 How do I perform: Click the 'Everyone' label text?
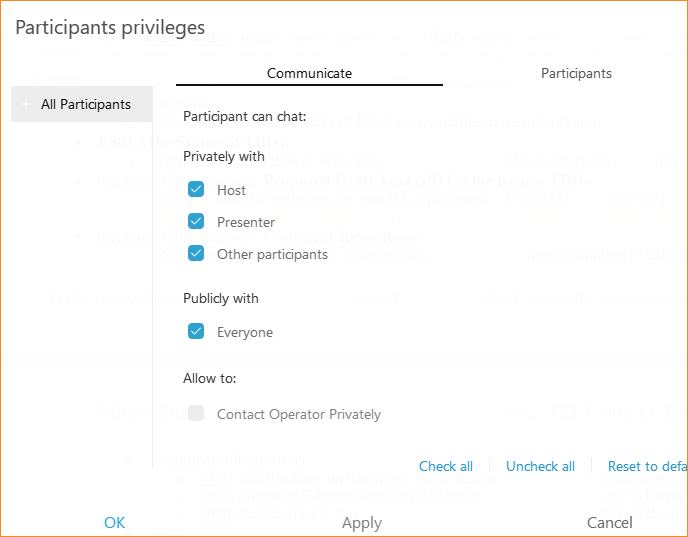tap(245, 333)
